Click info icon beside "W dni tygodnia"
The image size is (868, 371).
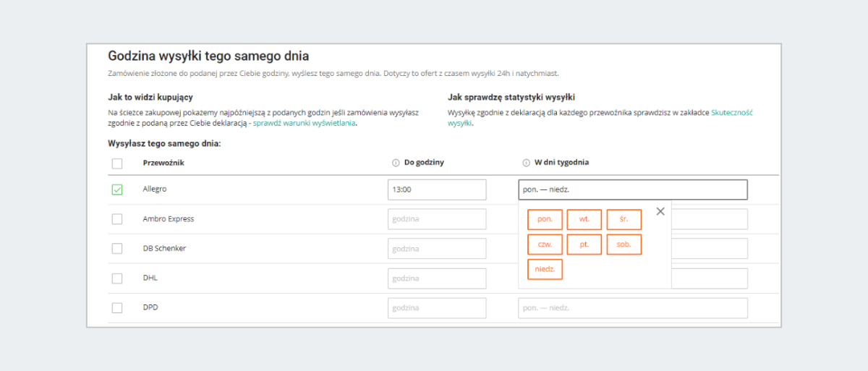pyautogui.click(x=526, y=163)
